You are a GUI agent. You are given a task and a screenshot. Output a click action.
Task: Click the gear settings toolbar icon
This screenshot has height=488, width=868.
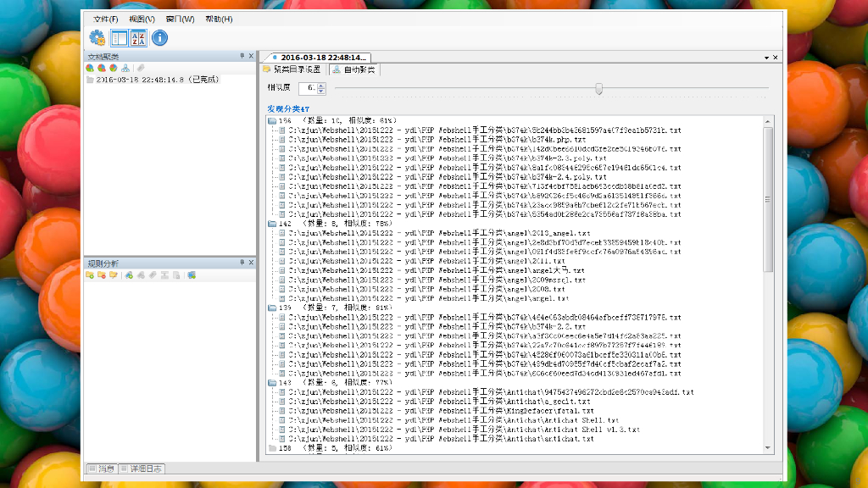click(97, 37)
